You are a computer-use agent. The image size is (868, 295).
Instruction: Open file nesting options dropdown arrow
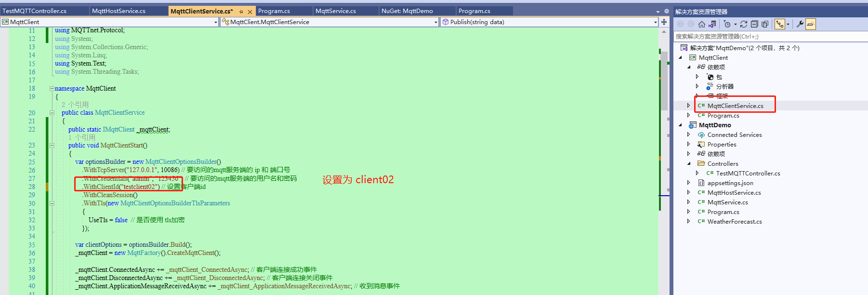point(788,25)
